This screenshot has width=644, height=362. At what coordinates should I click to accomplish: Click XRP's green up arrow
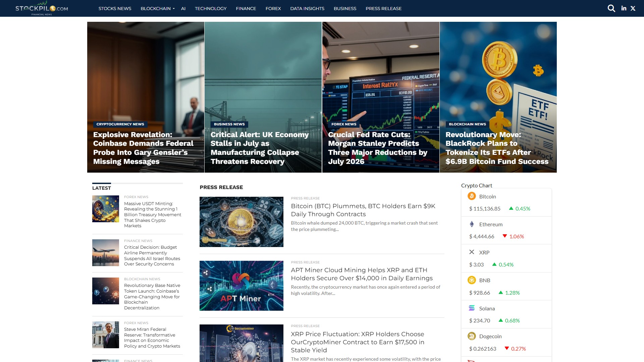494,264
